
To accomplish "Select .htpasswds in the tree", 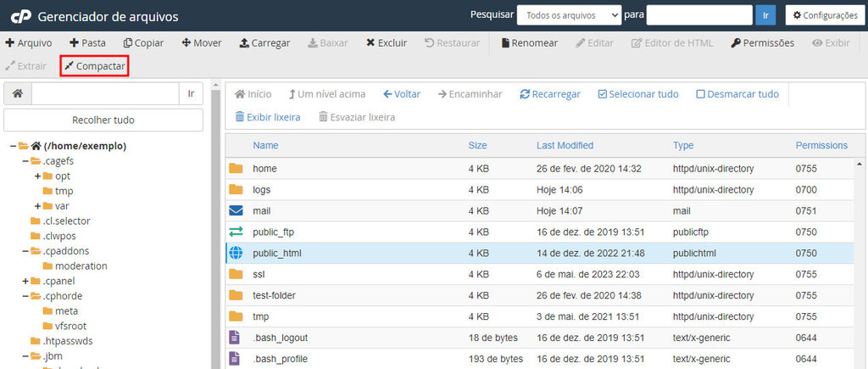I will coord(68,341).
